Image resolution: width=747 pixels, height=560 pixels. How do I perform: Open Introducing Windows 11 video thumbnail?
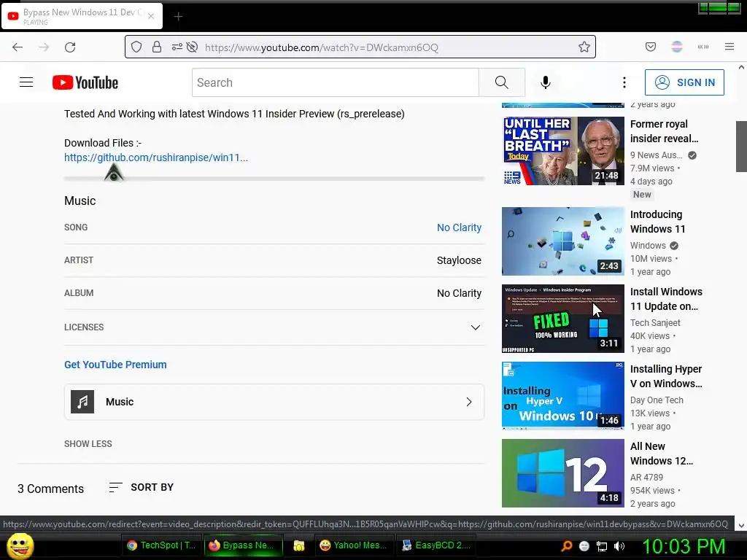(563, 241)
